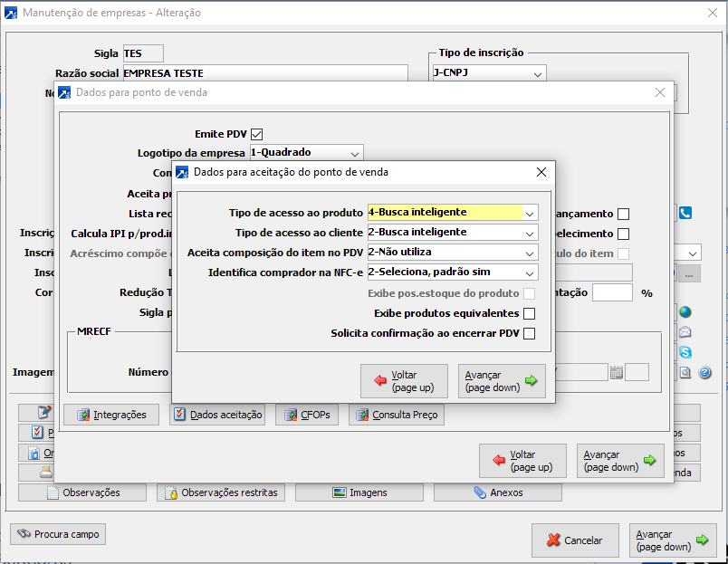
Task: Click the blue phone icon
Action: click(685, 213)
